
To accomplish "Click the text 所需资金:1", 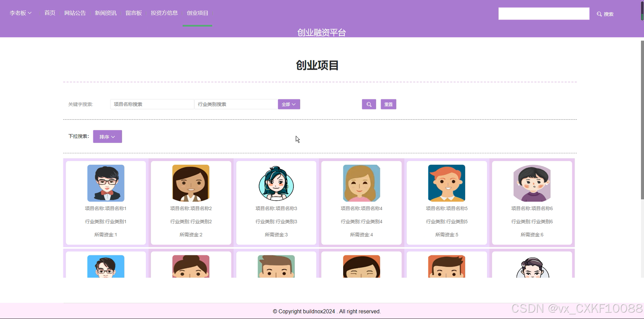I will pos(106,234).
